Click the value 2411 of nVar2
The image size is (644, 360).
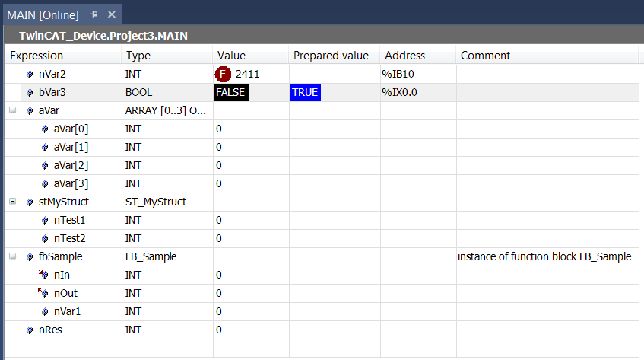click(x=248, y=74)
